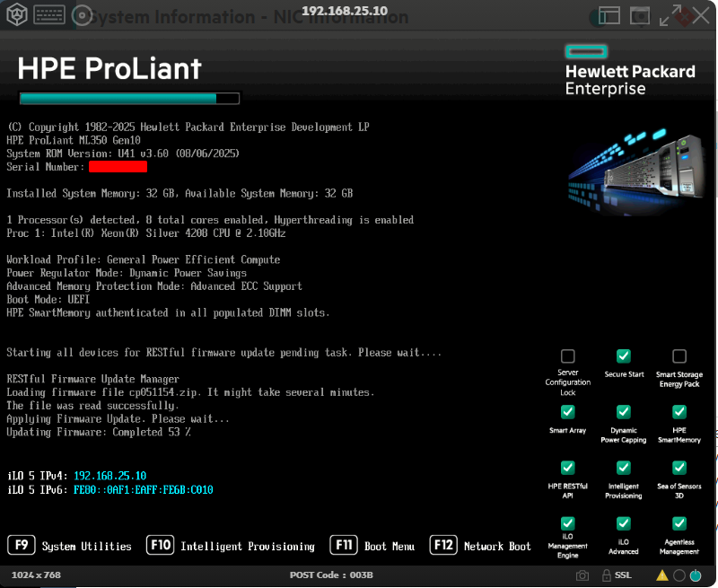
Task: Toggle the UID circle indicator
Action: click(x=679, y=575)
